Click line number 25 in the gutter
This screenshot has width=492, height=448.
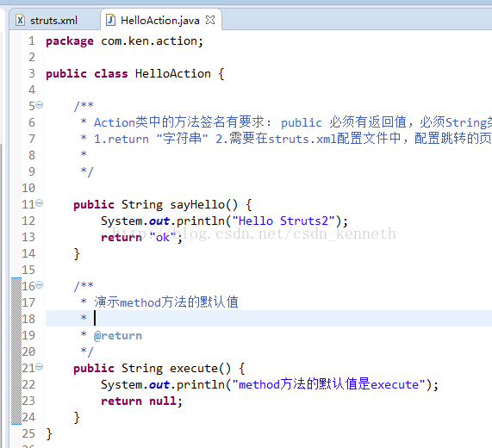click(x=28, y=433)
